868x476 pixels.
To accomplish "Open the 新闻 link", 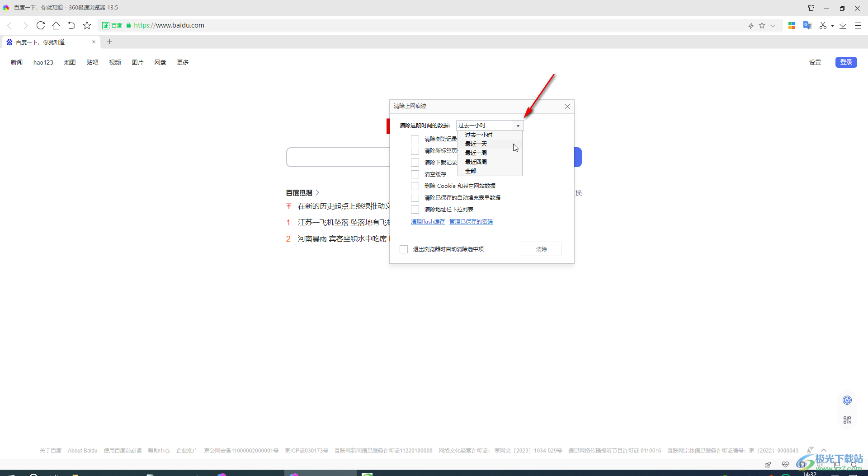I will tap(17, 62).
